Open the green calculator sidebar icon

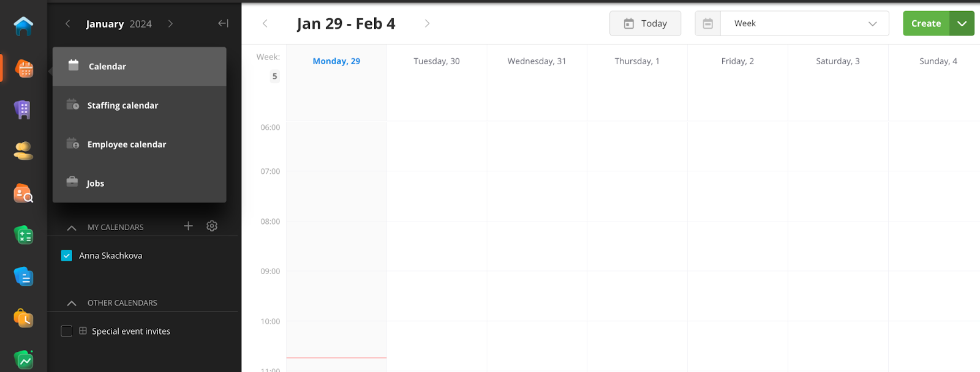(23, 235)
